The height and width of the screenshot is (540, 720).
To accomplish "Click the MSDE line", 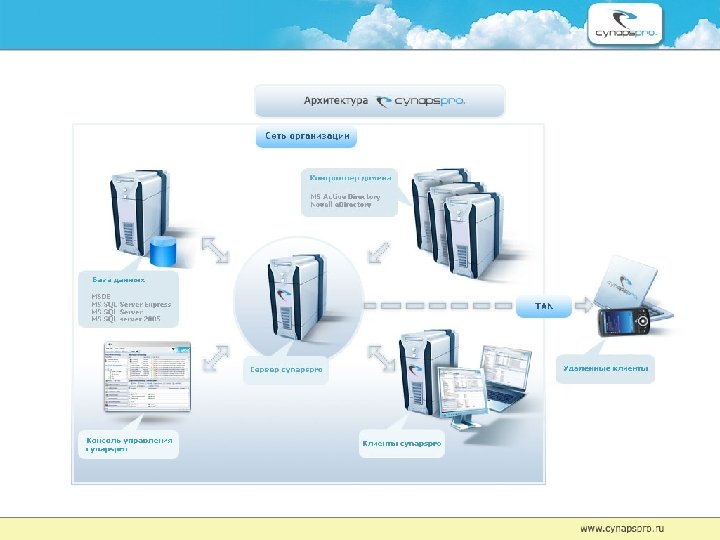I will [101, 297].
